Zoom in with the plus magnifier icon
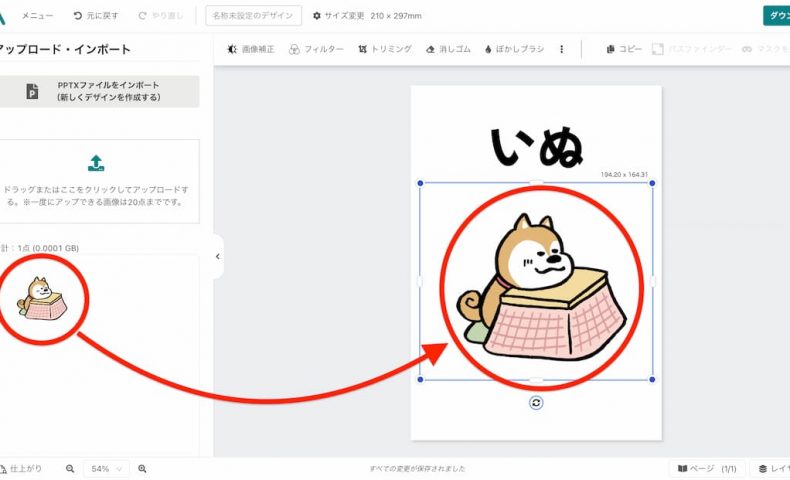Image resolution: width=790 pixels, height=480 pixels. tap(142, 468)
